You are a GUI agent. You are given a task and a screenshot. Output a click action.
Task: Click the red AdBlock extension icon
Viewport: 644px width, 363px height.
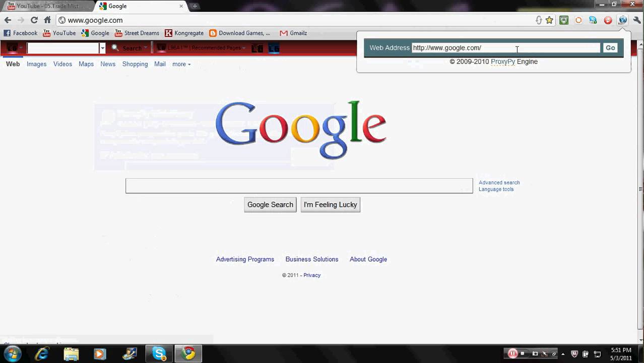[x=608, y=20]
